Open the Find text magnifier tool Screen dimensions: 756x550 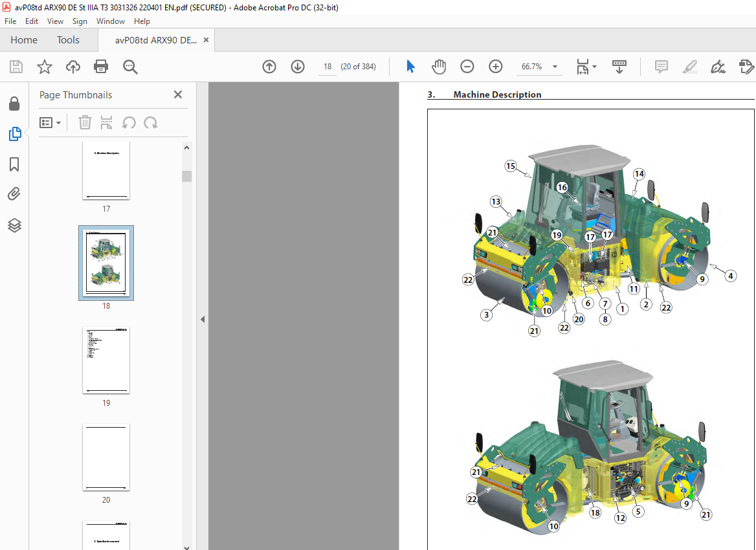[x=130, y=67]
